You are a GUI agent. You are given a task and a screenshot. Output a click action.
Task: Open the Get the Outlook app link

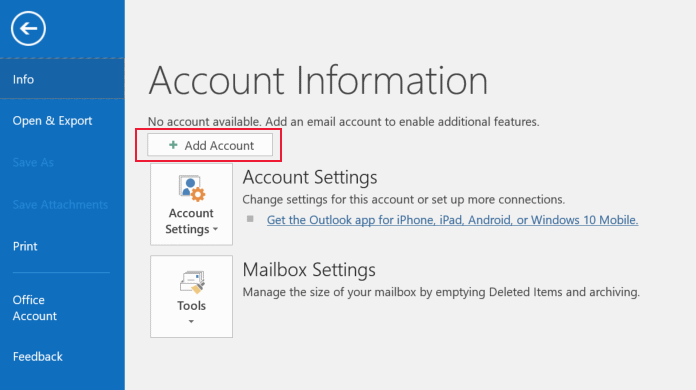(x=452, y=220)
